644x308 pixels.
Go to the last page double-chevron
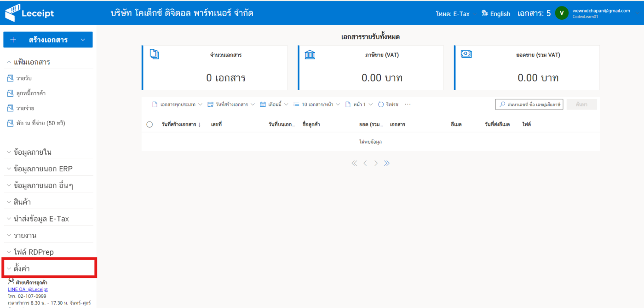[387, 163]
